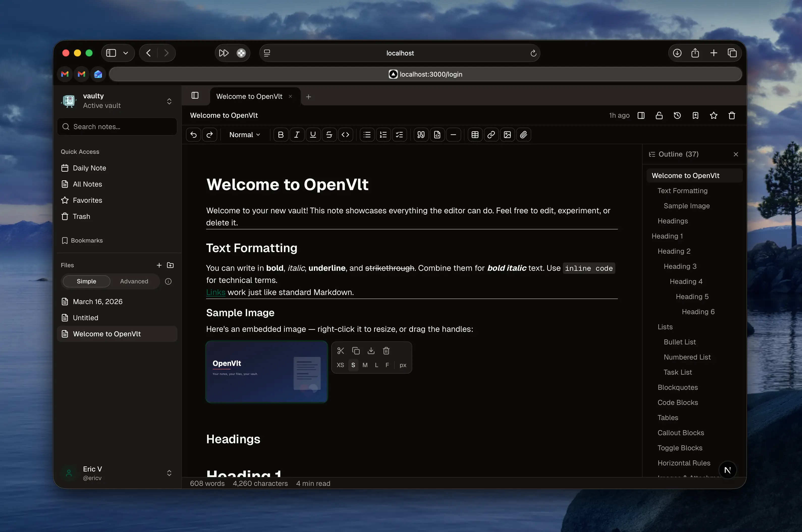Screen dimensions: 802x532
Task: Jump to Code Blocks in outline
Action: click(x=677, y=402)
